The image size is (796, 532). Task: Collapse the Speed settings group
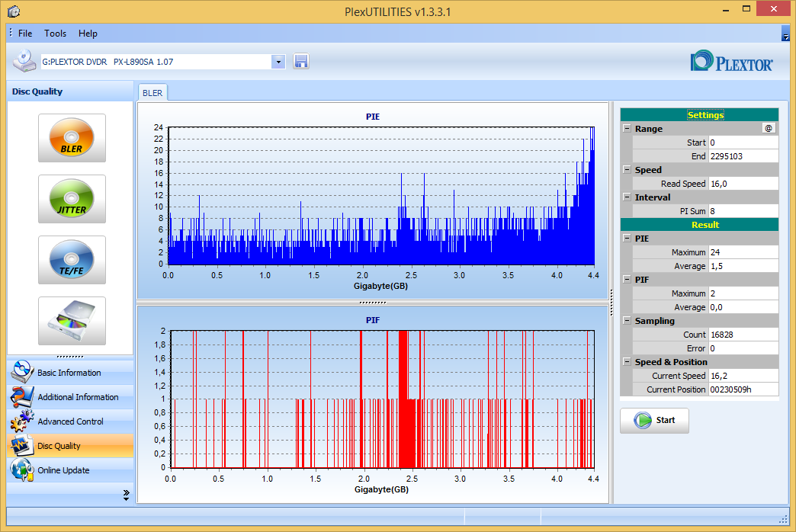tap(627, 169)
